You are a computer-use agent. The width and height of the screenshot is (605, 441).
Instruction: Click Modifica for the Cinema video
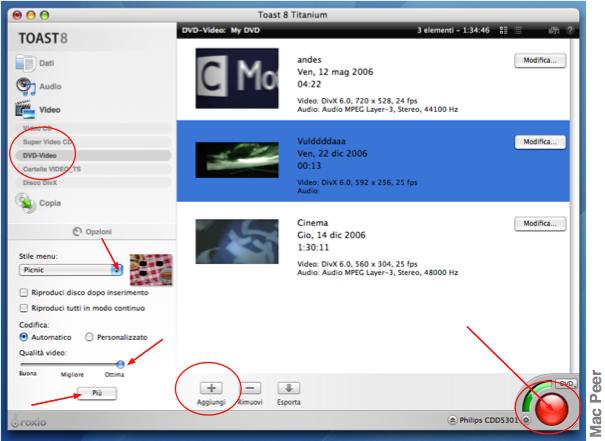pos(540,224)
